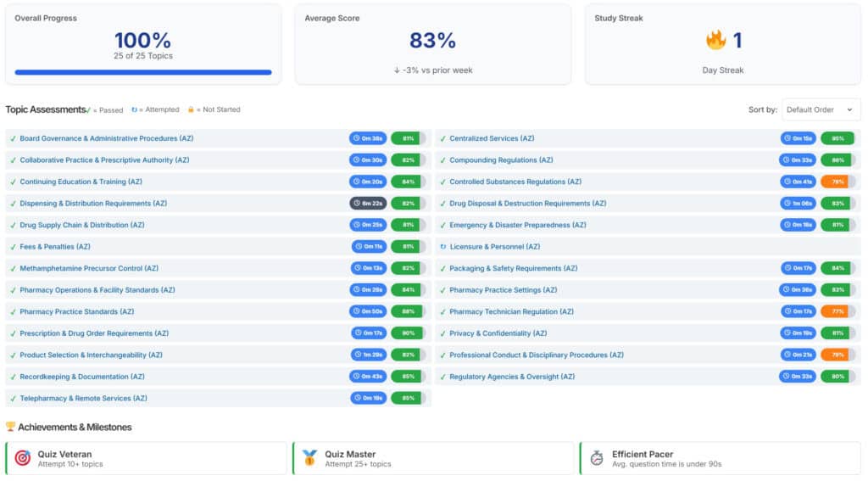Click the 90% score for Prescription & Drug Order

408,333
